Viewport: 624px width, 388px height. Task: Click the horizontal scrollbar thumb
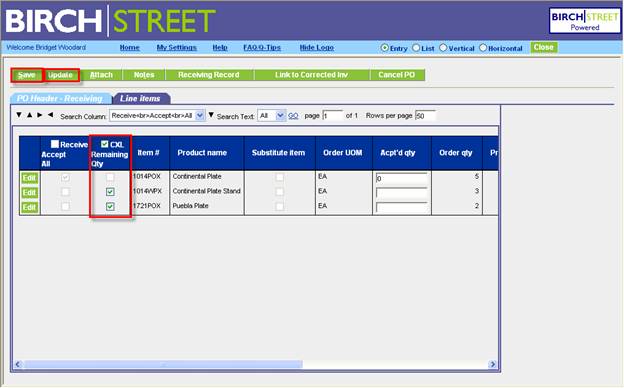pyautogui.click(x=162, y=364)
